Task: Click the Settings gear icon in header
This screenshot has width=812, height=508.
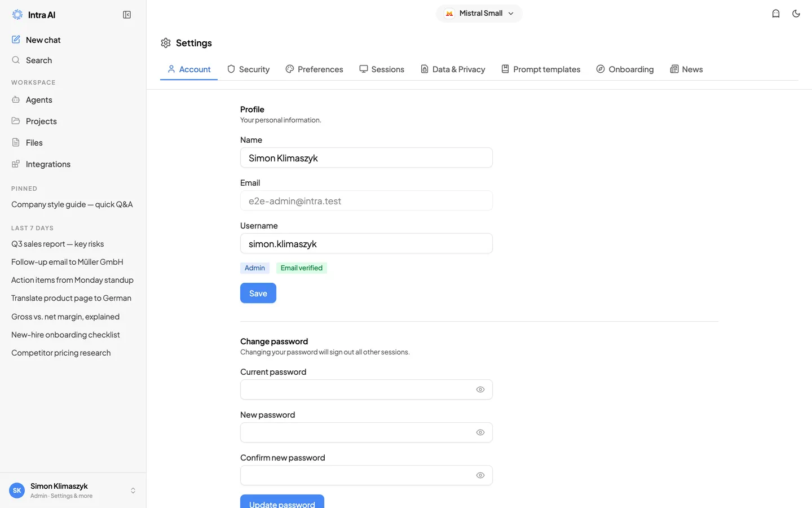Action: click(166, 43)
